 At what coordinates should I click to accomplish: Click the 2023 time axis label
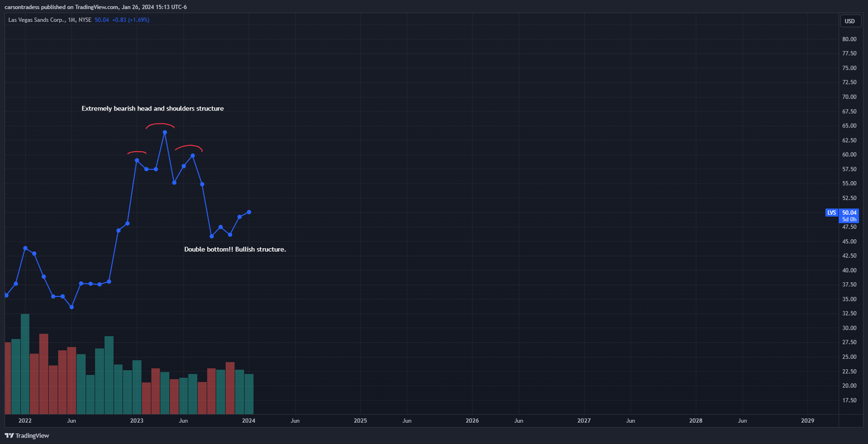click(137, 421)
